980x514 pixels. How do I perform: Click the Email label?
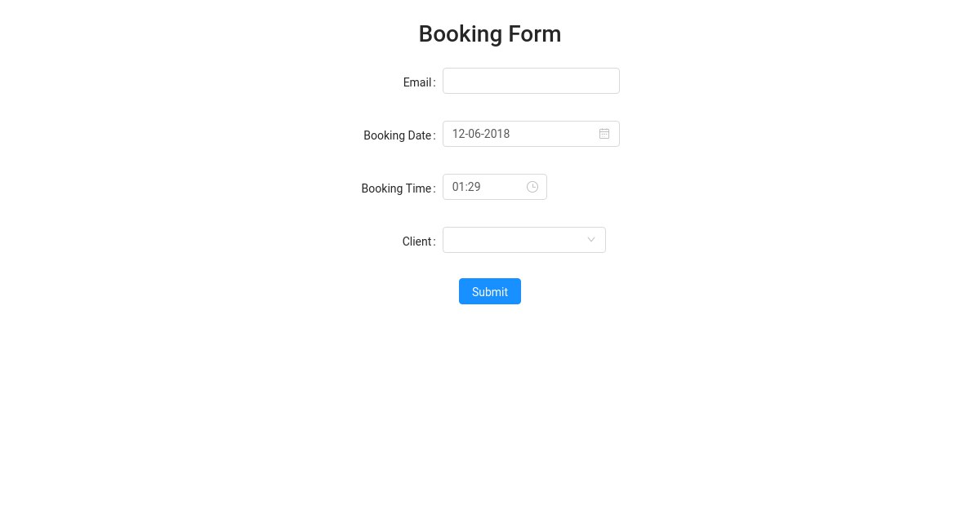click(417, 82)
